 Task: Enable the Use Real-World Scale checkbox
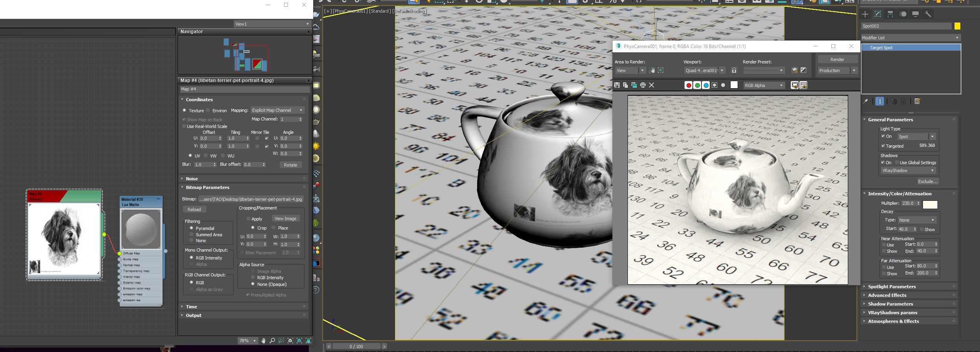point(184,126)
